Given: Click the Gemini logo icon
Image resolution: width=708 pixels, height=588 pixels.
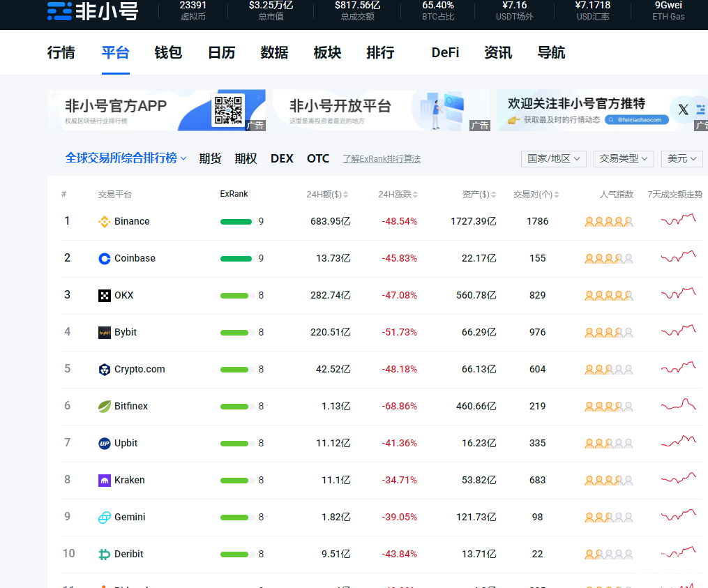Looking at the screenshot, I should [x=105, y=518].
